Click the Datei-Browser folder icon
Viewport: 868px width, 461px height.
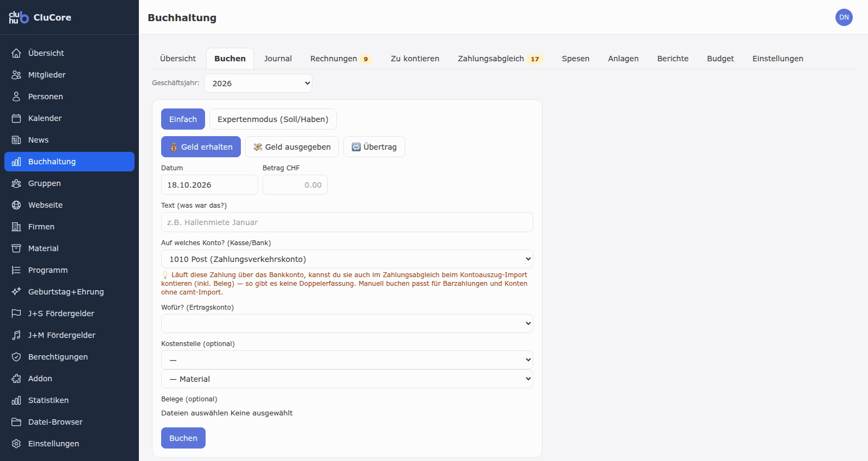[16, 422]
